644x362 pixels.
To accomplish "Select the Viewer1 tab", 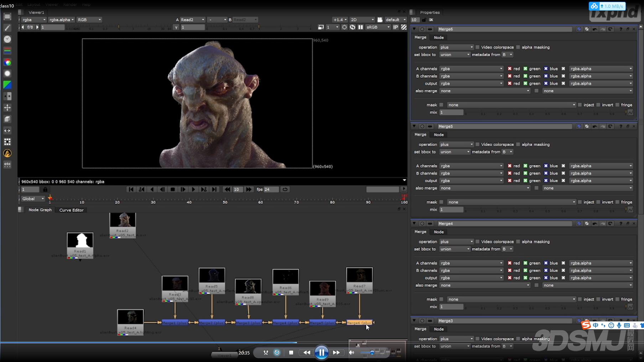I will (36, 12).
